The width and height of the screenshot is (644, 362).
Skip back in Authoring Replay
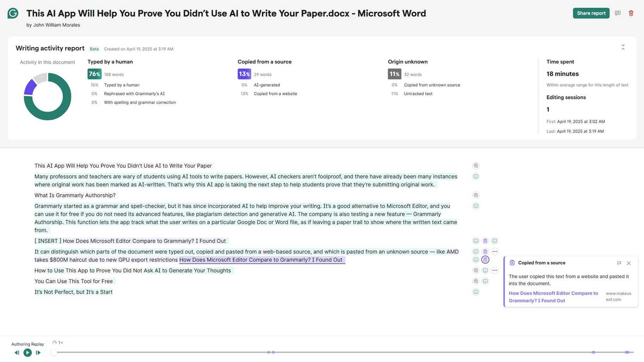point(17,353)
